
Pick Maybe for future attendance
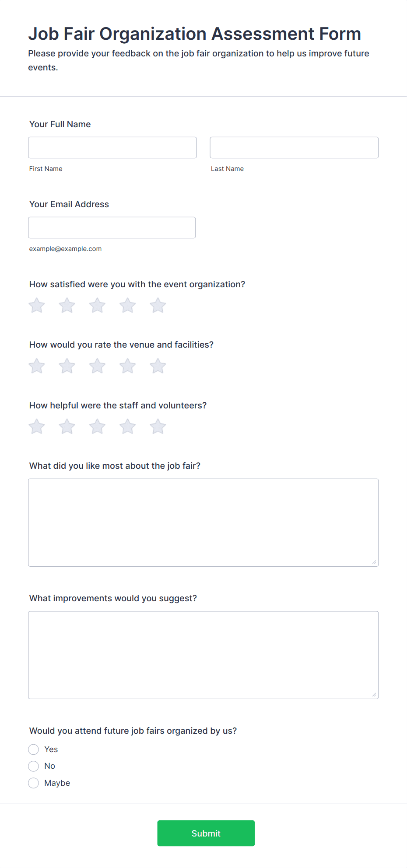click(34, 783)
